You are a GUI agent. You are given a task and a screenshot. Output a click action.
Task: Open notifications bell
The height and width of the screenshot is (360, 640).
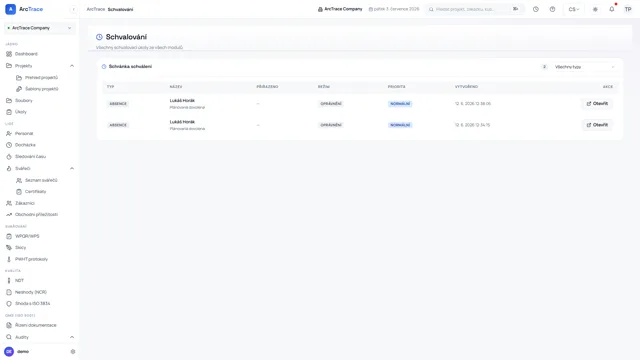click(x=611, y=9)
